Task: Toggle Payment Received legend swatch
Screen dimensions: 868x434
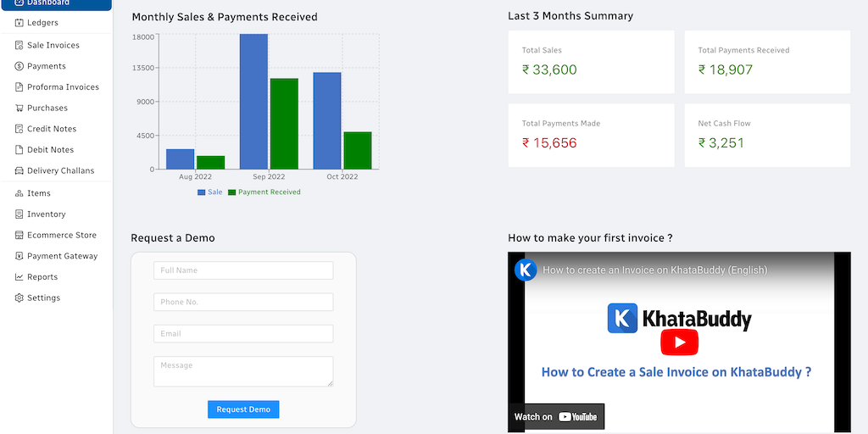Action: [232, 192]
